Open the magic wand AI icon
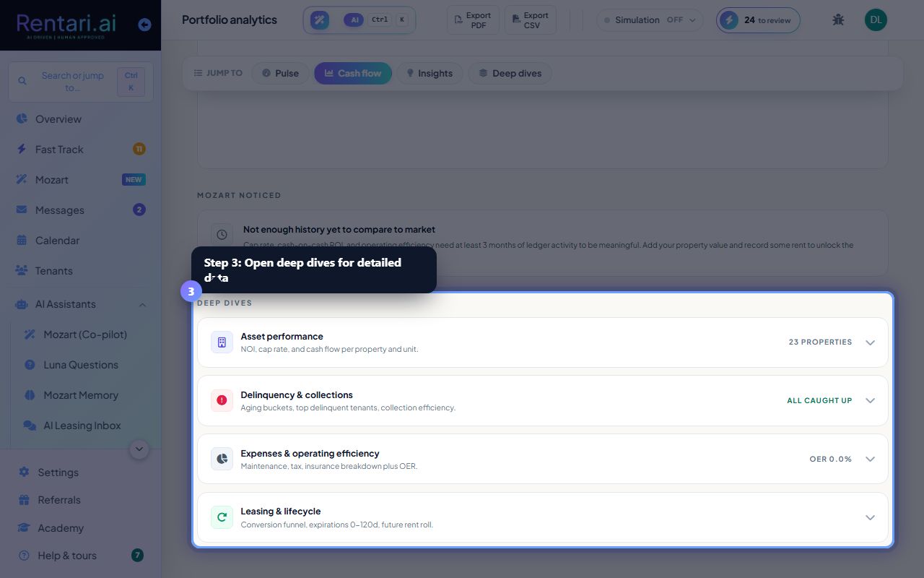Viewport: 924px width, 578px height. point(320,20)
